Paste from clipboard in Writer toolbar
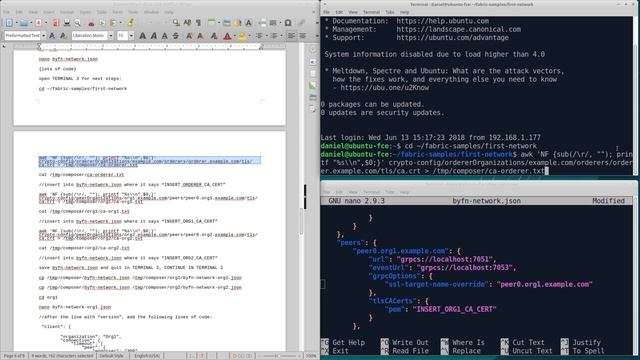Screen dimensions: 640x360 pos(113,23)
